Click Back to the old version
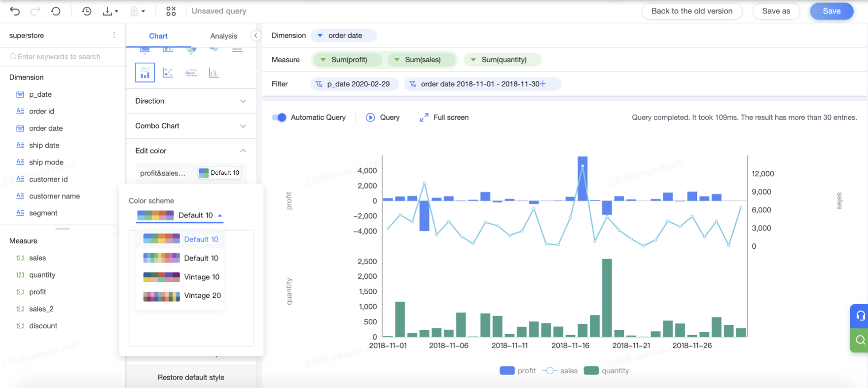868x388 pixels. point(692,11)
